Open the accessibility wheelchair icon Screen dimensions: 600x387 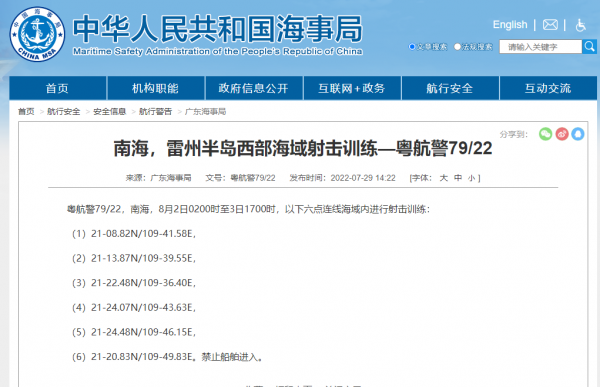coord(581,25)
